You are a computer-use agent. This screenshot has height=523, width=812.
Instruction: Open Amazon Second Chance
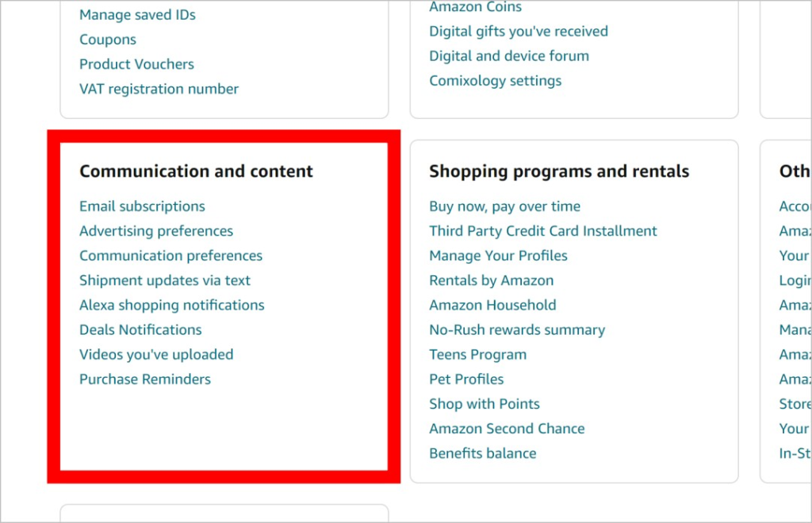[x=507, y=429]
